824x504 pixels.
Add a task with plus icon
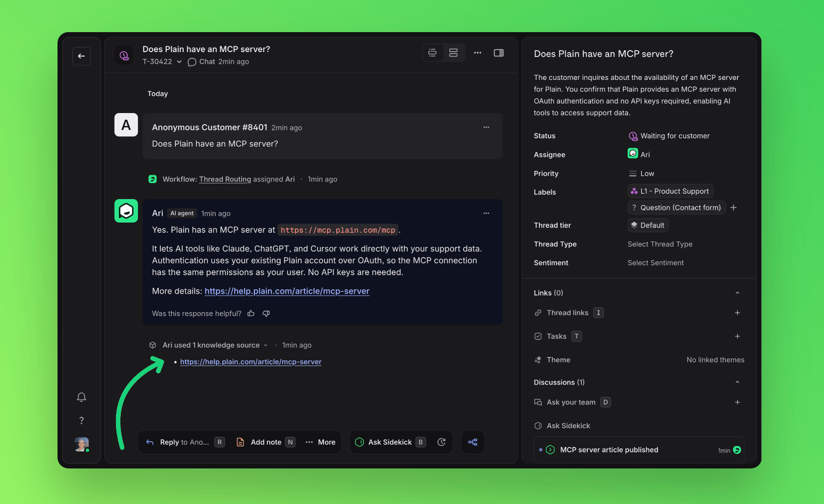[x=737, y=336]
